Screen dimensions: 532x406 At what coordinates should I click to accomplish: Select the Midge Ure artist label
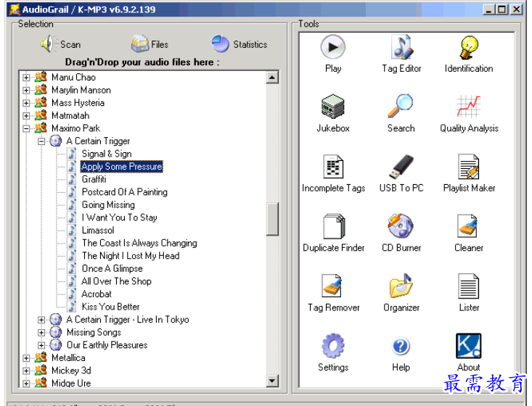[x=71, y=384]
